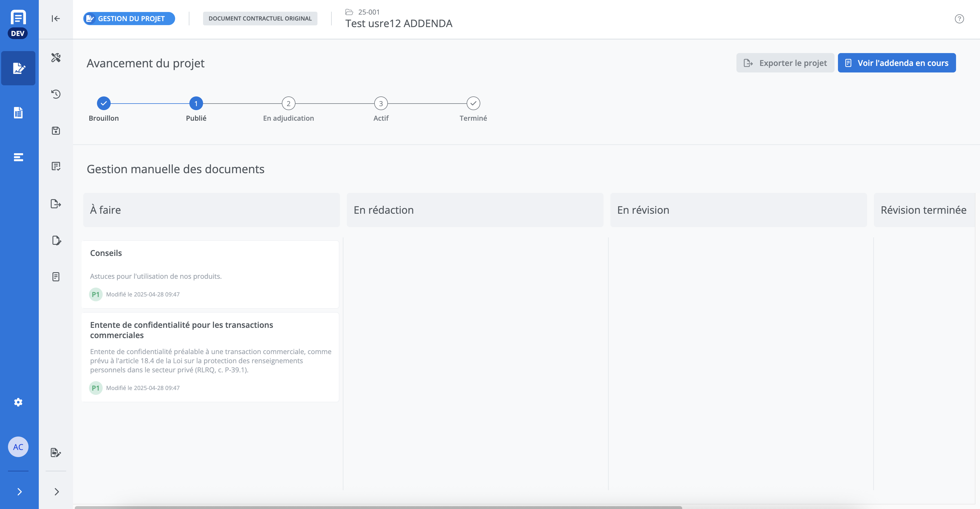
Task: Open the history clock icon
Action: 56,94
